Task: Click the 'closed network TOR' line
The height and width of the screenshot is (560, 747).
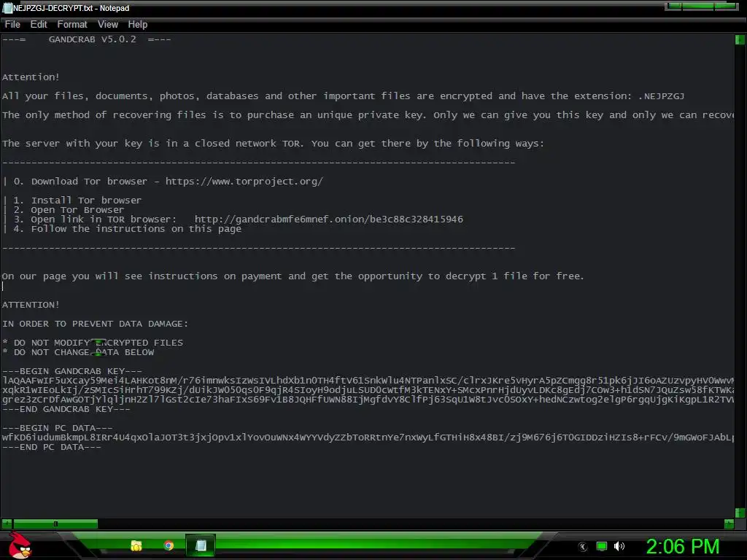Action: [273, 144]
